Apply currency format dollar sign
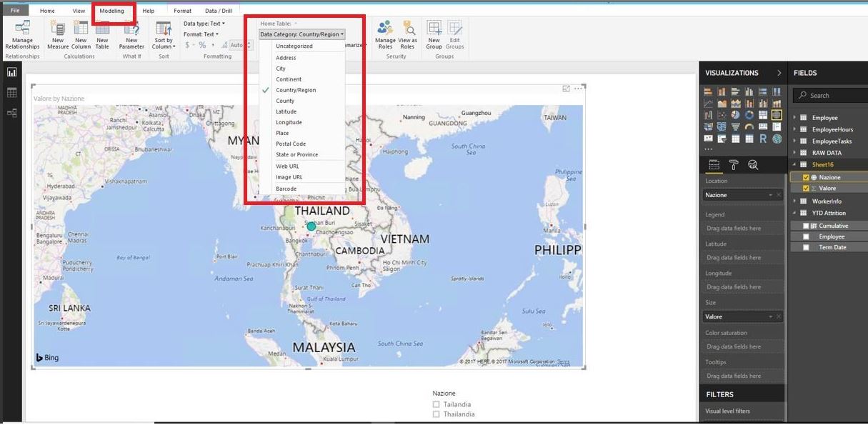The image size is (868, 425). tap(188, 45)
